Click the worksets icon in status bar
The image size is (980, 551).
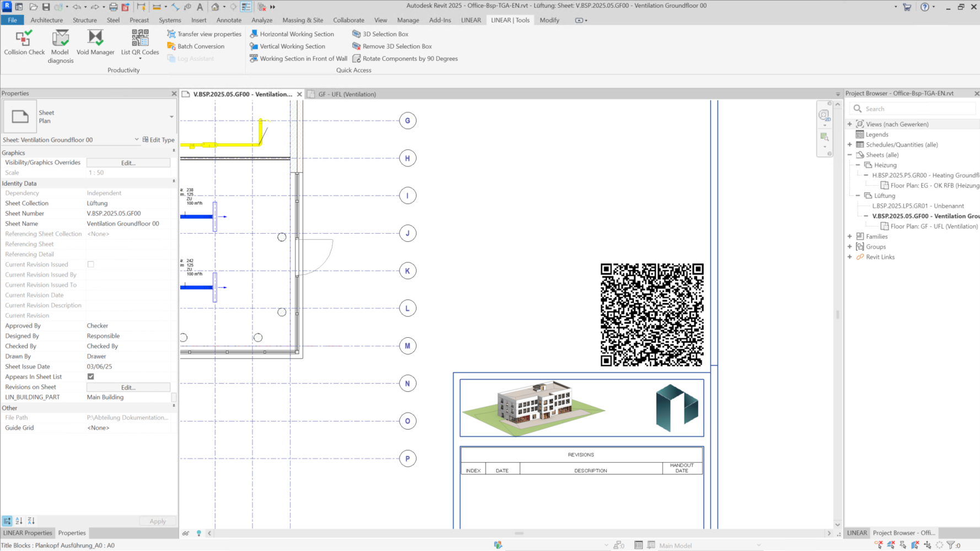click(x=498, y=545)
